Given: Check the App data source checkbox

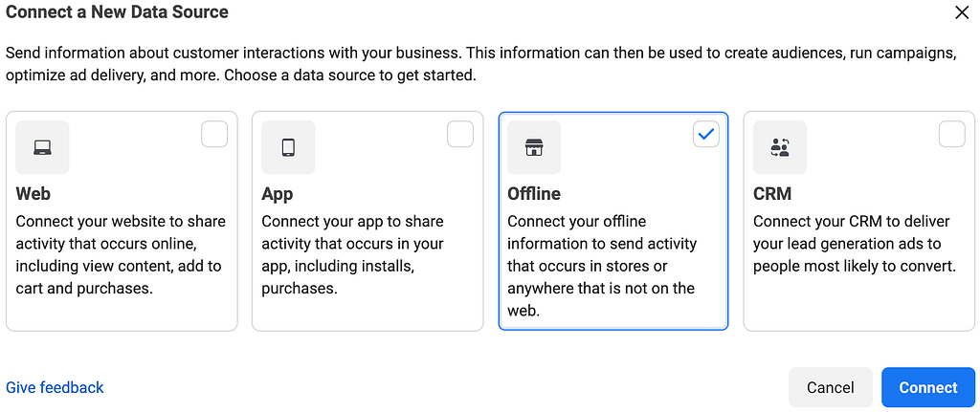Looking at the screenshot, I should pyautogui.click(x=460, y=134).
